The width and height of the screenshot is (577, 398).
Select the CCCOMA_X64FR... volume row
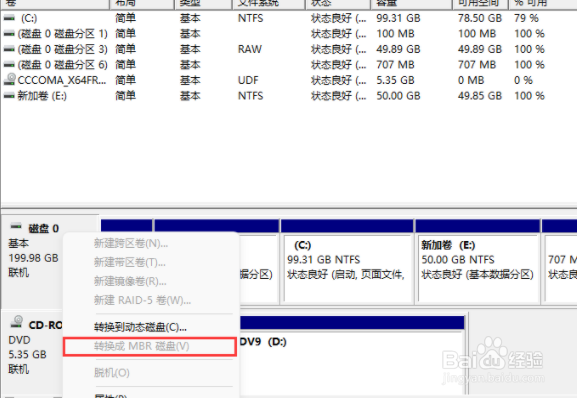tap(62, 80)
